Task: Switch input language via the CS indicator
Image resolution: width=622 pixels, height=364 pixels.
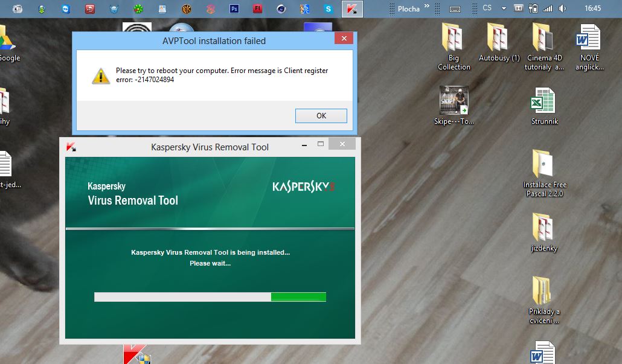Action: (487, 8)
